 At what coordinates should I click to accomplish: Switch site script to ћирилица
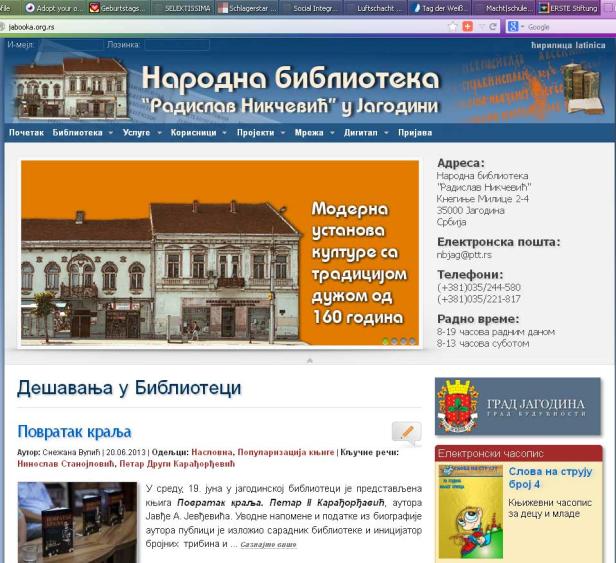pyautogui.click(x=551, y=45)
